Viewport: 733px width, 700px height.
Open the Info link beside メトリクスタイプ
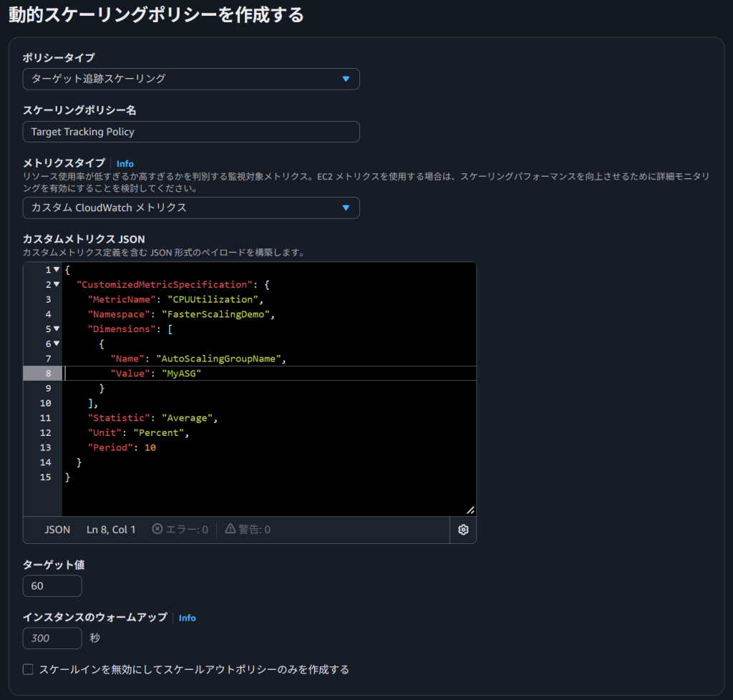pos(125,164)
